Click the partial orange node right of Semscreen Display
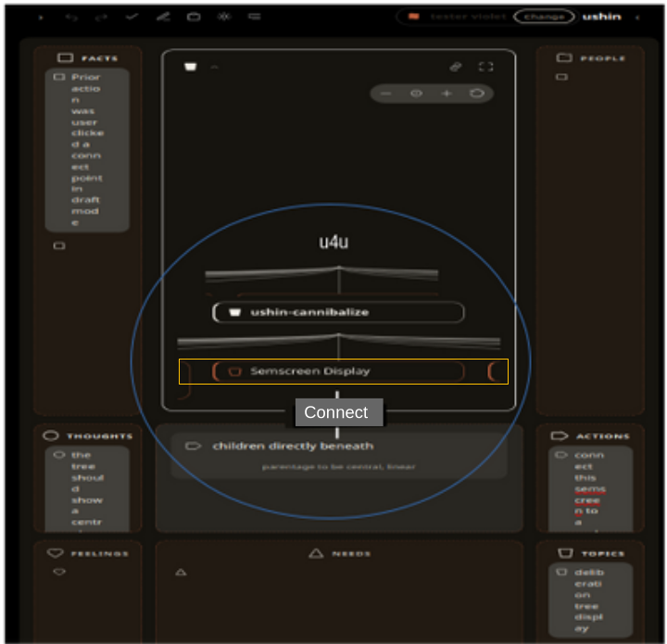The width and height of the screenshot is (667, 644). pos(496,372)
